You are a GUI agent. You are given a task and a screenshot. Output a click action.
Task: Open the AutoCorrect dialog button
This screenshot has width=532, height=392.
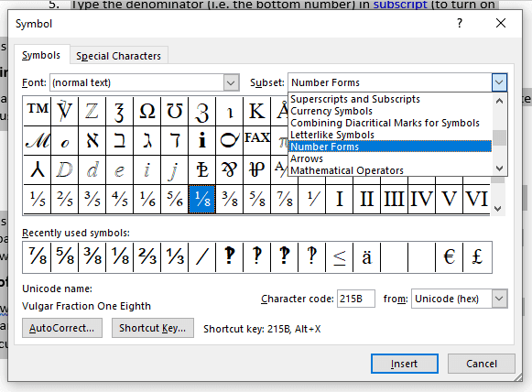coord(62,328)
